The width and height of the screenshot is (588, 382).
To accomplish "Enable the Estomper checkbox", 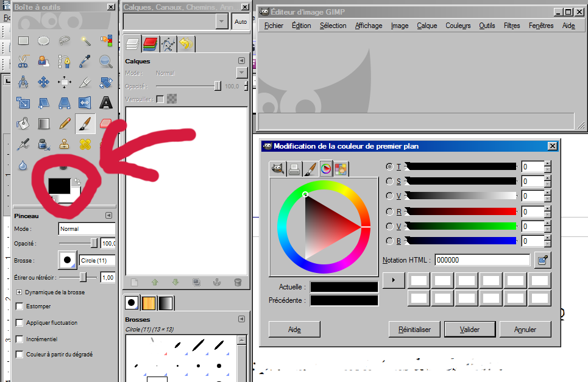I will [19, 306].
